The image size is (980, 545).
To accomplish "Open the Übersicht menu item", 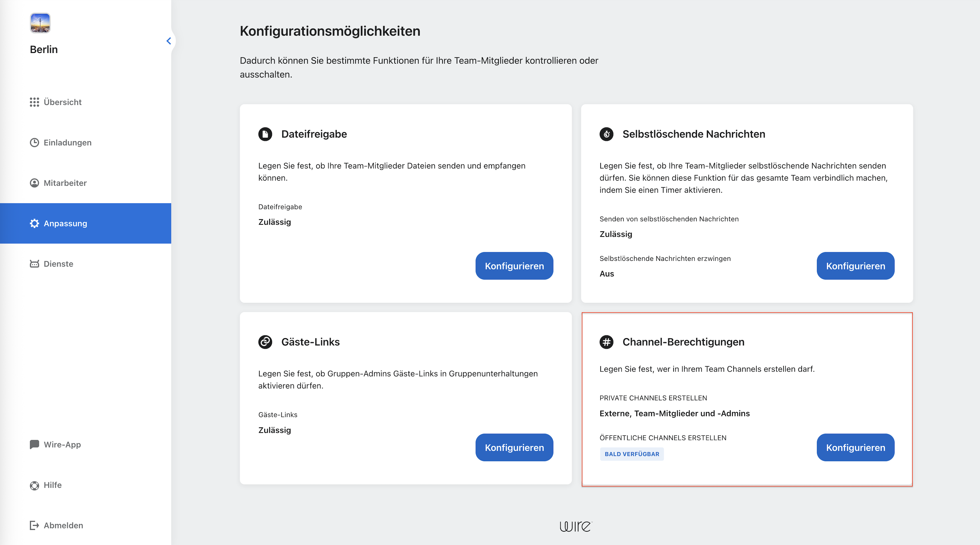I will [86, 102].
